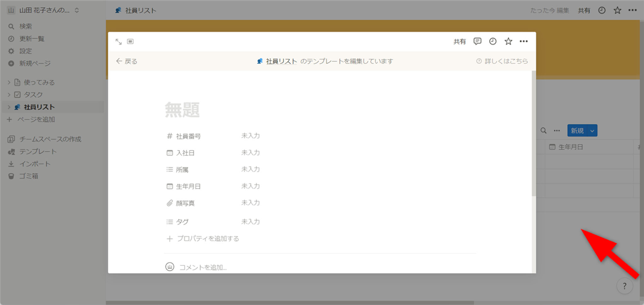The image size is (644, 305).
Task: Open 設定 in the sidebar
Action: tap(25, 51)
